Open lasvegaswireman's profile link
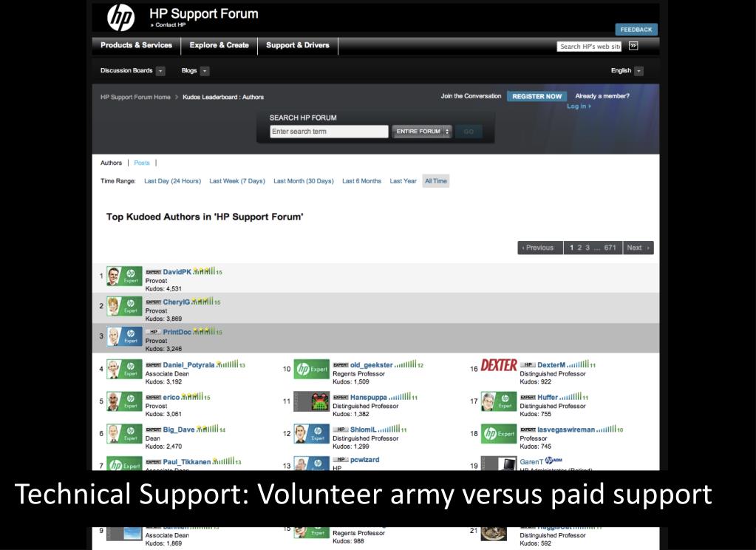The image size is (756, 550). point(566,430)
